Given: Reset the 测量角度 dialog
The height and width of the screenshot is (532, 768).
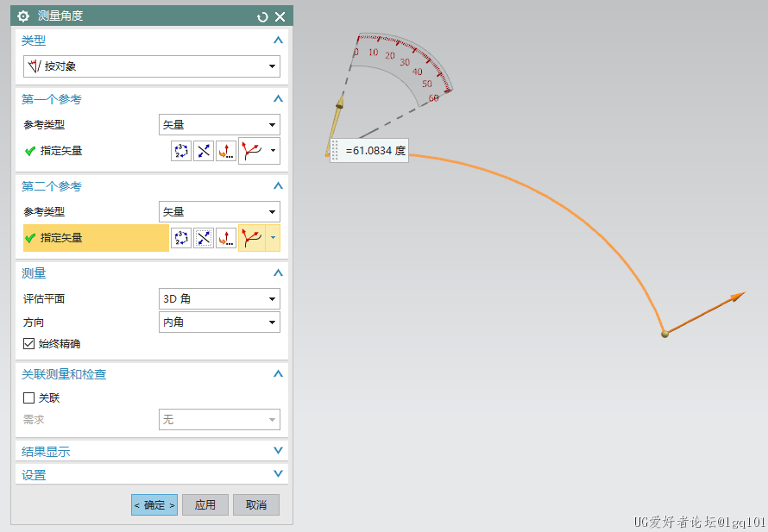Looking at the screenshot, I should [x=262, y=17].
